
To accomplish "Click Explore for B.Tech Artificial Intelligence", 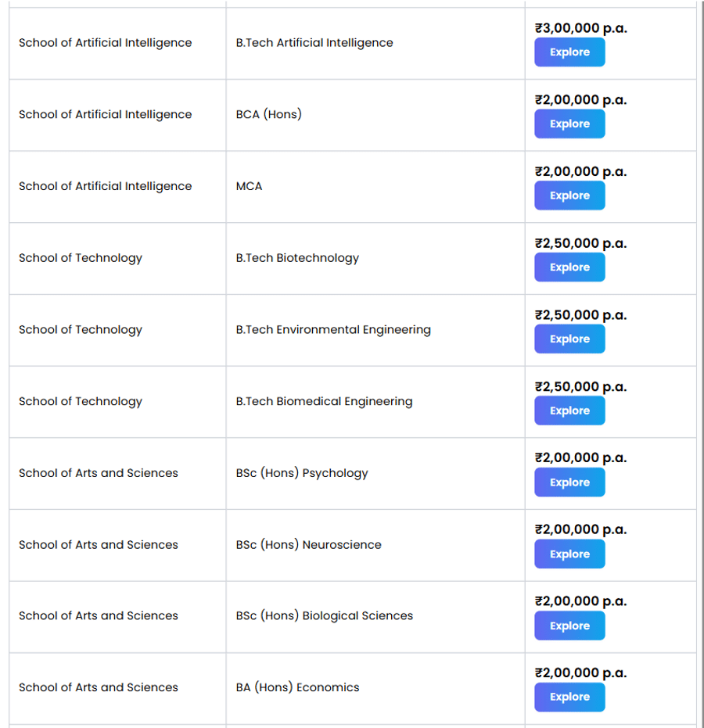I will pos(569,52).
